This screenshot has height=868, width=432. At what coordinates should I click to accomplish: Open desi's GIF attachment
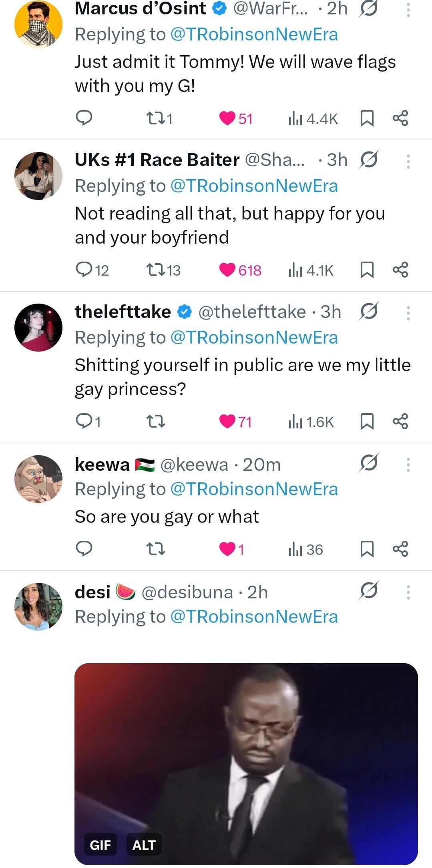pyautogui.click(x=246, y=760)
